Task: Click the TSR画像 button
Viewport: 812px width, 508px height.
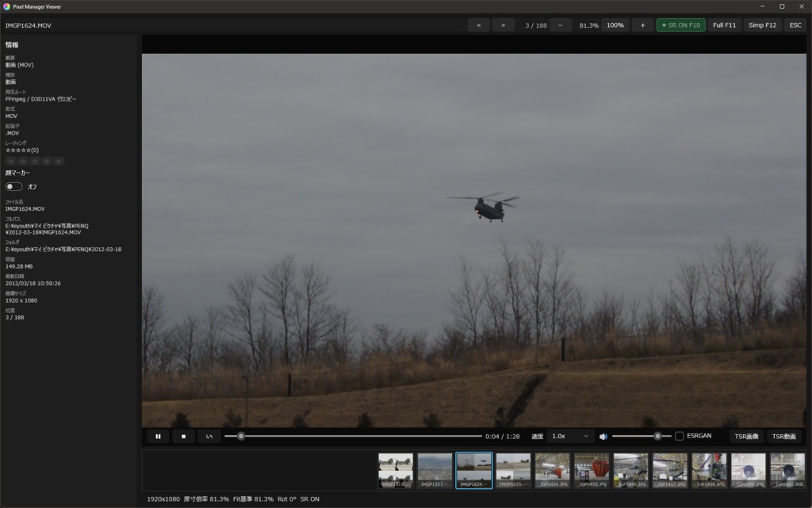Action: click(x=746, y=436)
